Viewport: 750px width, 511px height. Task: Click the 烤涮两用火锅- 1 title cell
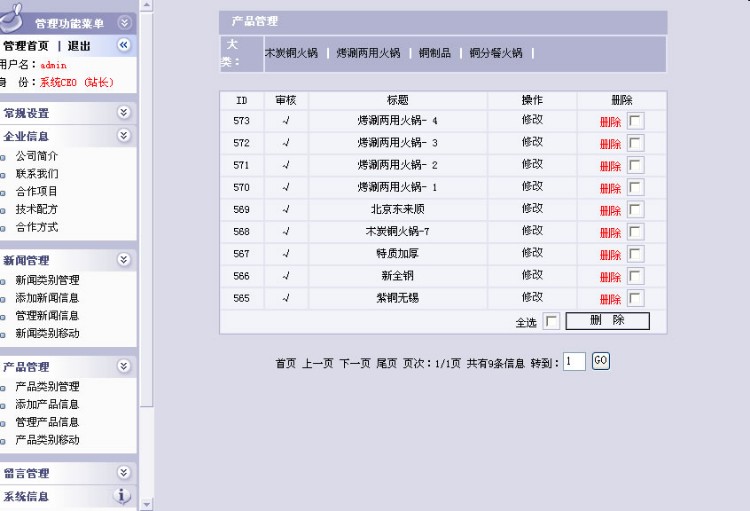pyautogui.click(x=397, y=187)
